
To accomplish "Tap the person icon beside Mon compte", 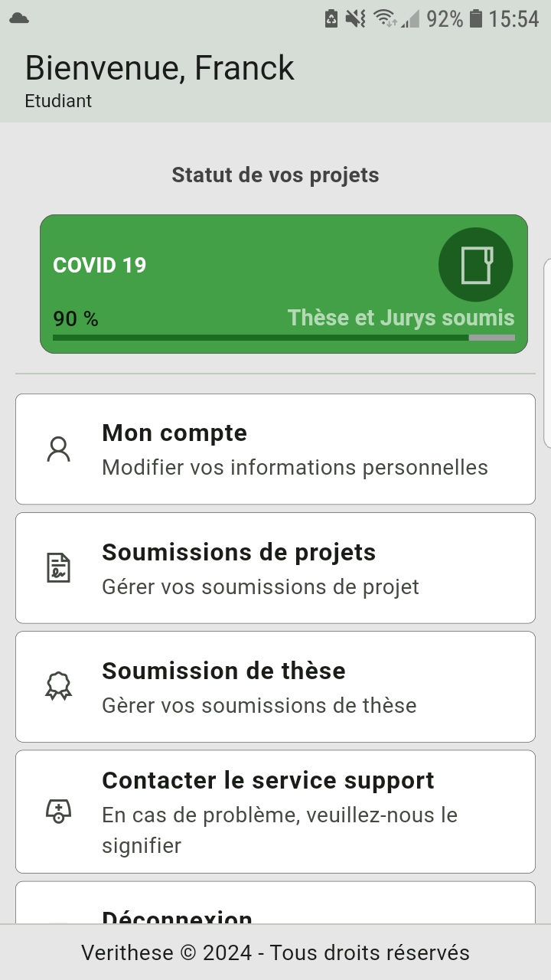I will point(58,449).
